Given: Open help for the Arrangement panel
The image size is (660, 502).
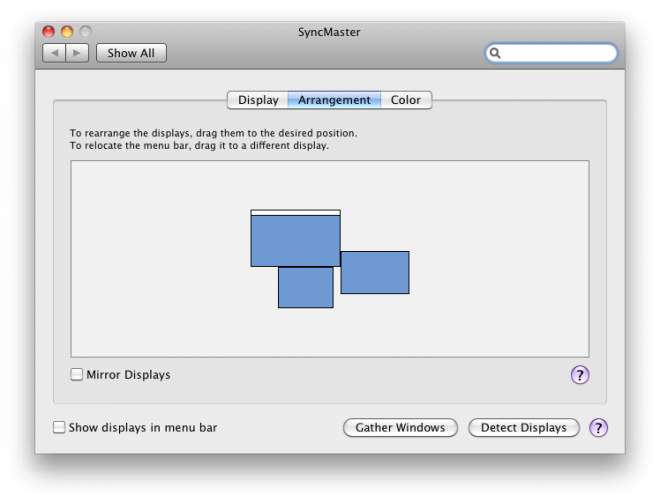Looking at the screenshot, I should (x=580, y=375).
